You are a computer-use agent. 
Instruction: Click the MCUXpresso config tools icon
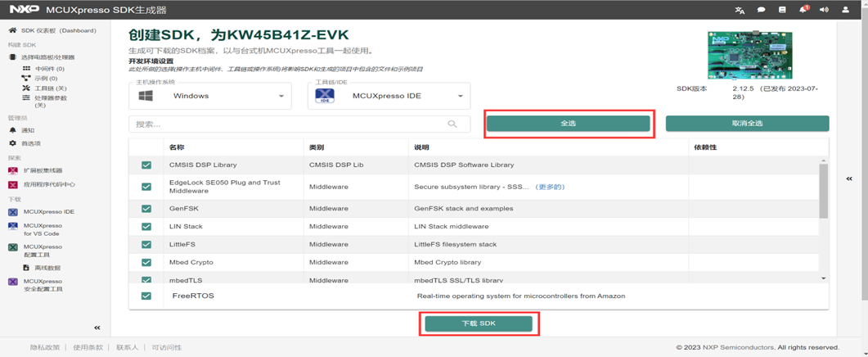(x=13, y=247)
